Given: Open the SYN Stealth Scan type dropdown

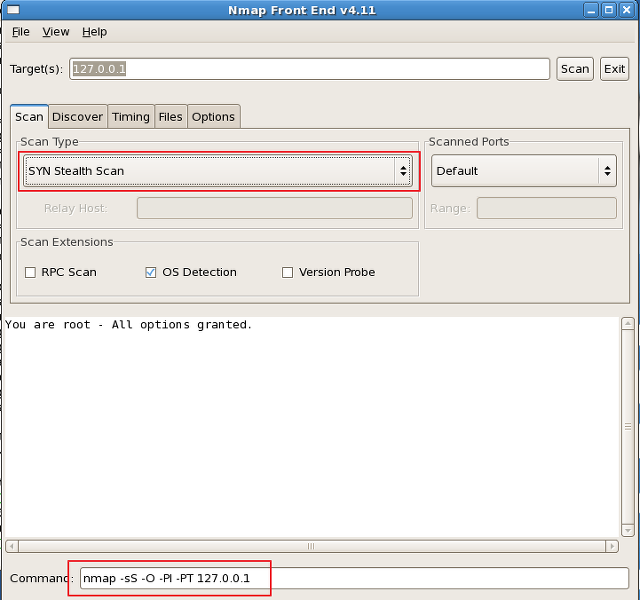Looking at the screenshot, I should (218, 171).
